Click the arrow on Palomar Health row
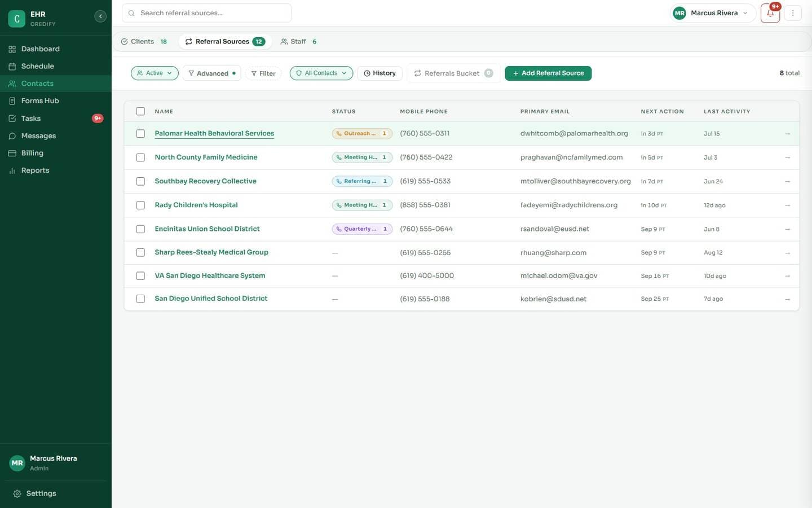 coord(787,134)
